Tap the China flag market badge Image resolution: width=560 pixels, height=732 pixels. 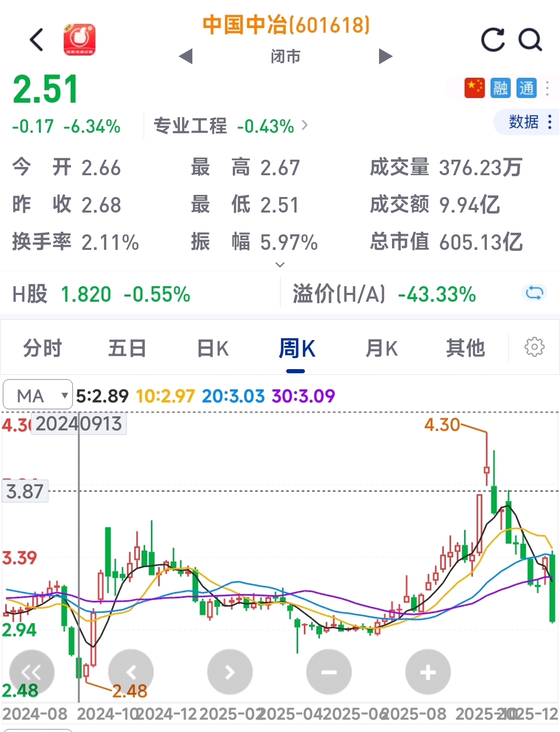474,88
